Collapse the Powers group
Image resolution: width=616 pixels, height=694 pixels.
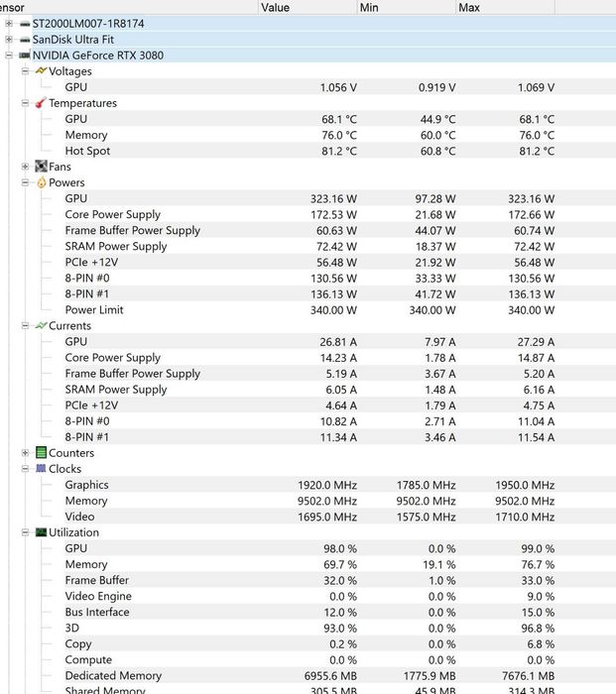[x=25, y=182]
